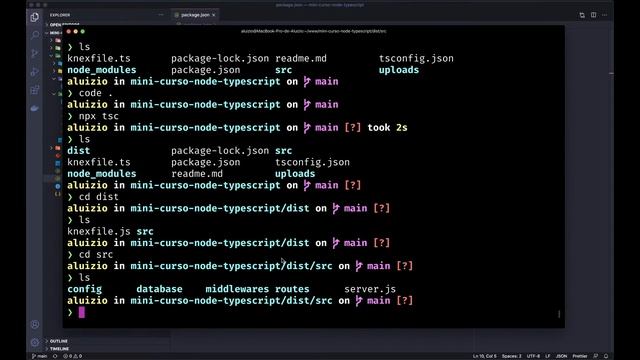Screen dimensions: 640x360
Task: Open the Manage gear icon in activity bar
Action: (x=35, y=342)
